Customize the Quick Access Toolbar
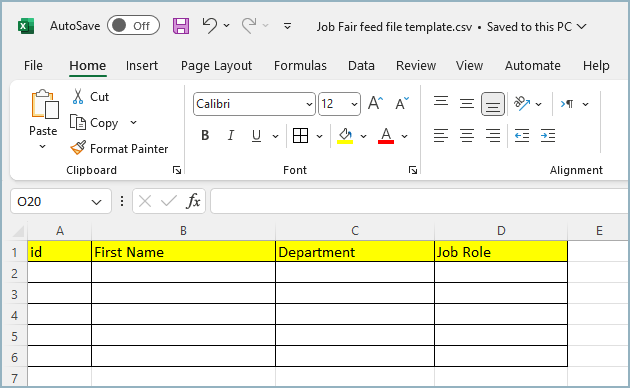This screenshot has width=630, height=388. (287, 26)
